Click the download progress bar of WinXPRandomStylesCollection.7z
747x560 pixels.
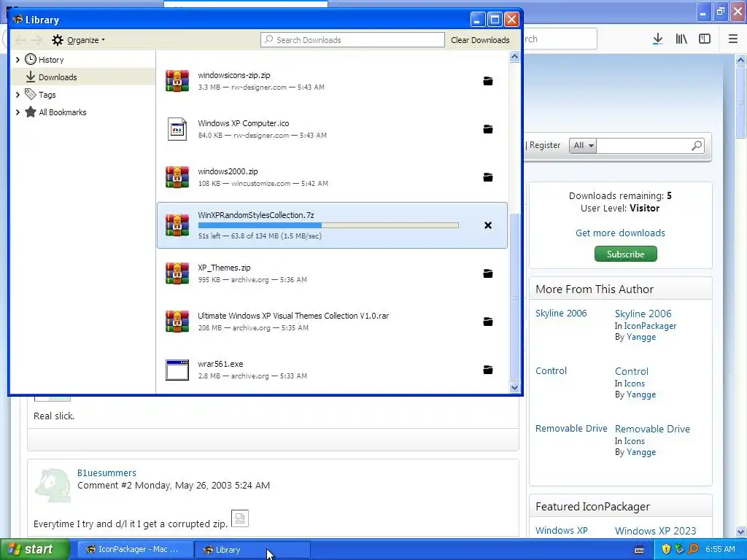(x=328, y=225)
